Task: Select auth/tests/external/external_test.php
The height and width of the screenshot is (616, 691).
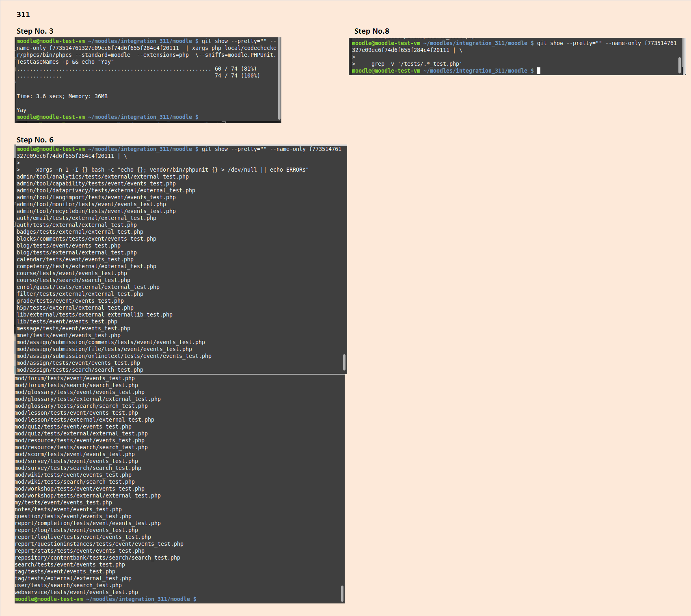Action: coord(77,225)
